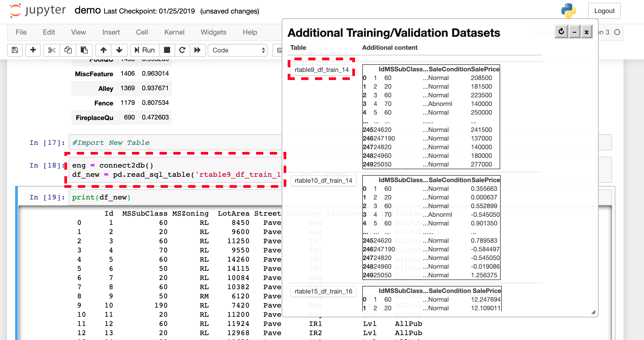Click into the In [18] code cell
Image resolution: width=644 pixels, height=340 pixels.
175,170
